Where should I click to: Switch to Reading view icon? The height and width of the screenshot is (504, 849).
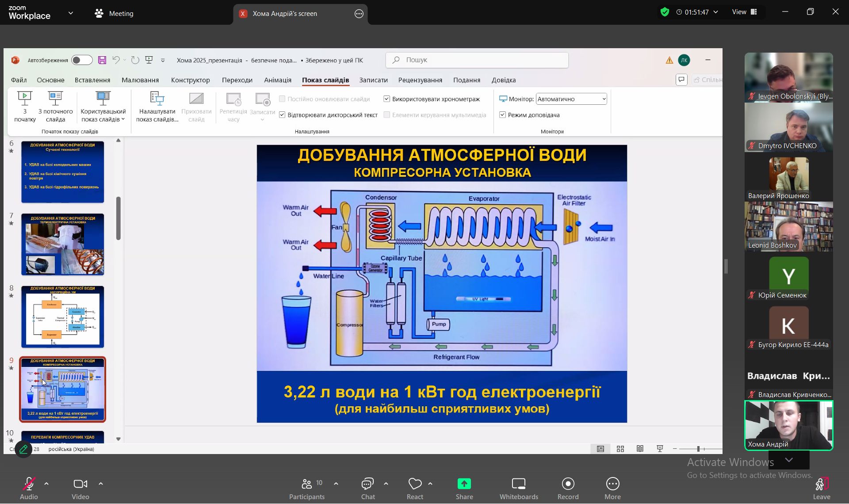[640, 449]
